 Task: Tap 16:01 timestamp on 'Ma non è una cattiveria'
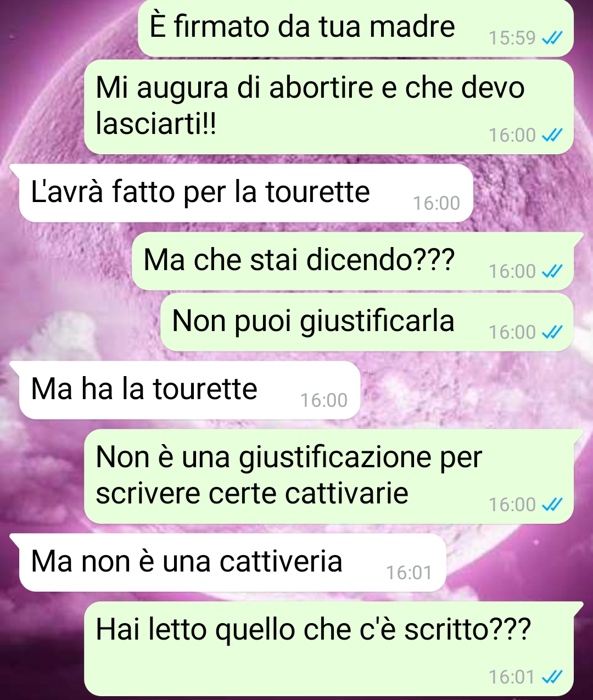409,573
